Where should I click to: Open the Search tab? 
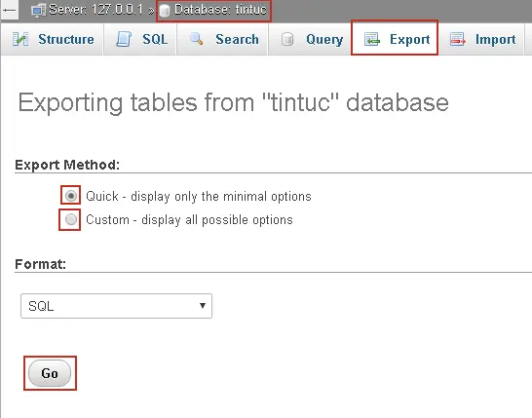pyautogui.click(x=223, y=39)
